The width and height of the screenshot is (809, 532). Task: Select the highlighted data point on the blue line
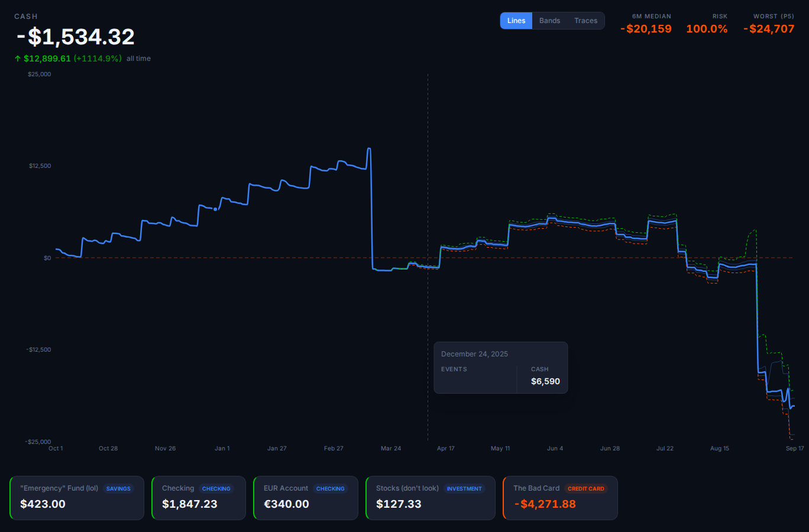click(214, 208)
